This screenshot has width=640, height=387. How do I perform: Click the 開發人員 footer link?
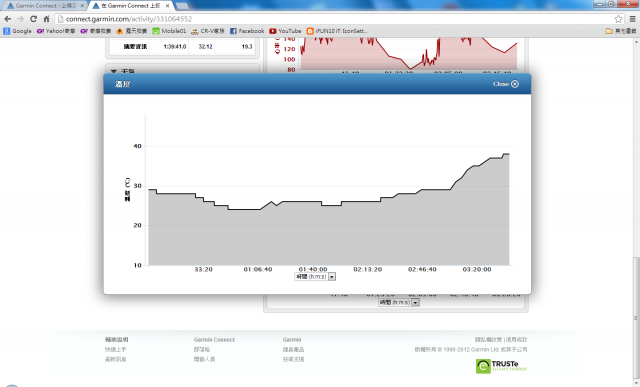(204, 359)
